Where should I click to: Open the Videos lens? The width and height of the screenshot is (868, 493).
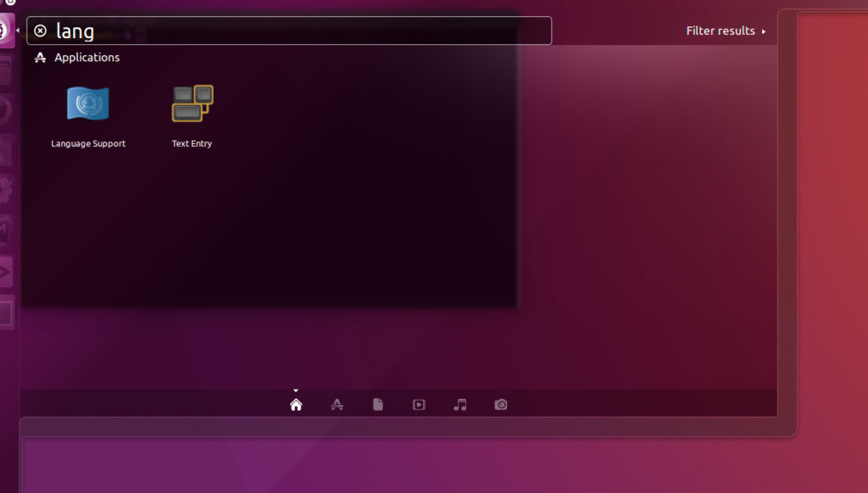[x=419, y=404]
